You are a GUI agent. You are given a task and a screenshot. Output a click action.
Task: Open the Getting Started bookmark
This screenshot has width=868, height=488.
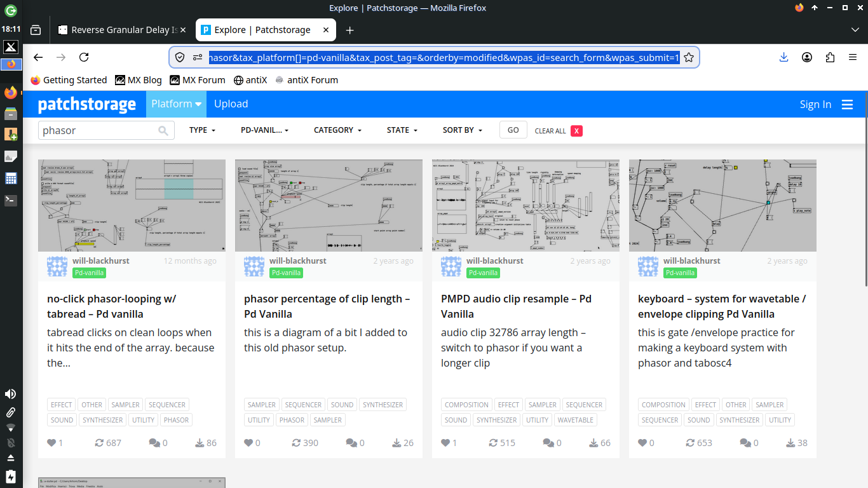pyautogui.click(x=69, y=80)
